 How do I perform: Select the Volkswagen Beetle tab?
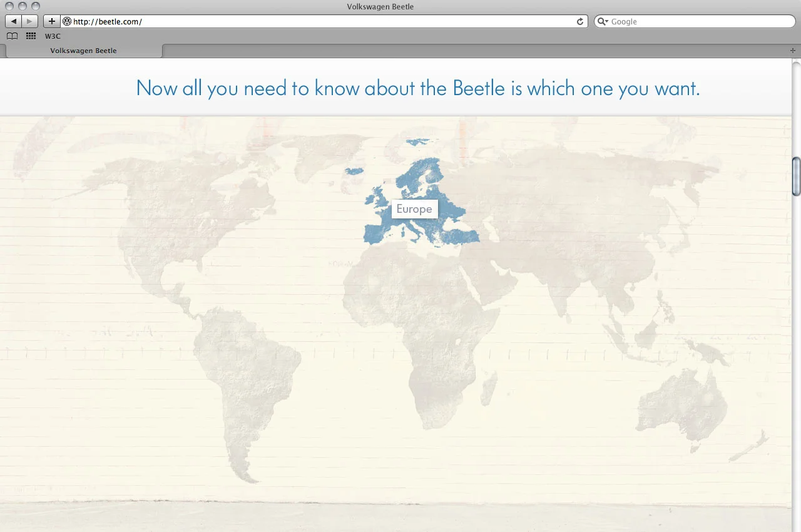[83, 51]
